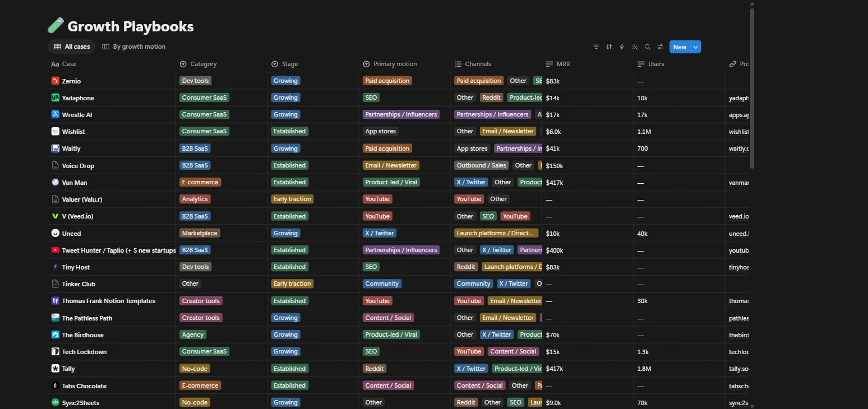The image size is (868, 409).
Task: Click the Sync2Sheets row icon
Action: coord(55,402)
